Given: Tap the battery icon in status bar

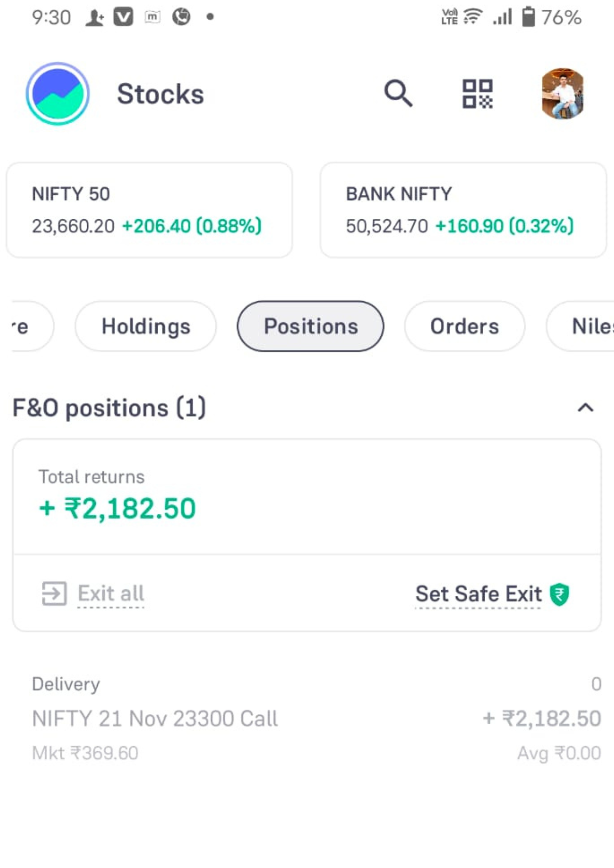Looking at the screenshot, I should pyautogui.click(x=528, y=17).
